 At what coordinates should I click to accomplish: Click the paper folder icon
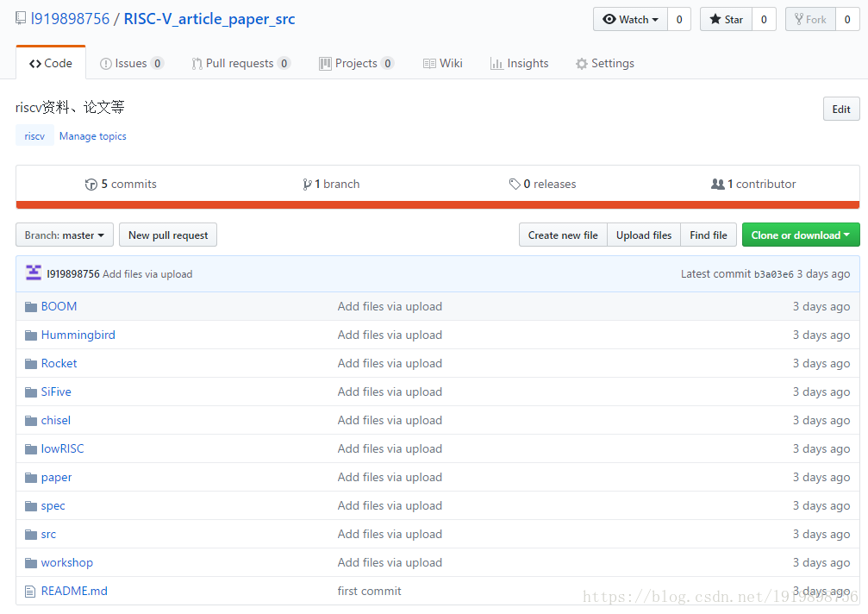[31, 477]
